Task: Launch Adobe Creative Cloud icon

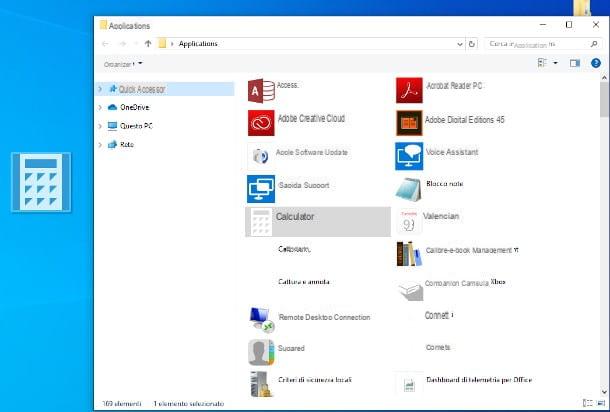Action: (261, 123)
